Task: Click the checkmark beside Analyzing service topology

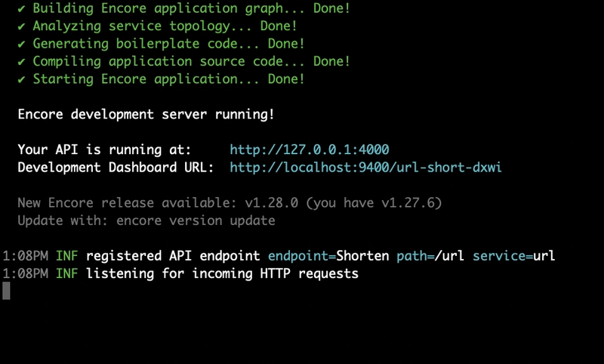Action: coord(22,26)
